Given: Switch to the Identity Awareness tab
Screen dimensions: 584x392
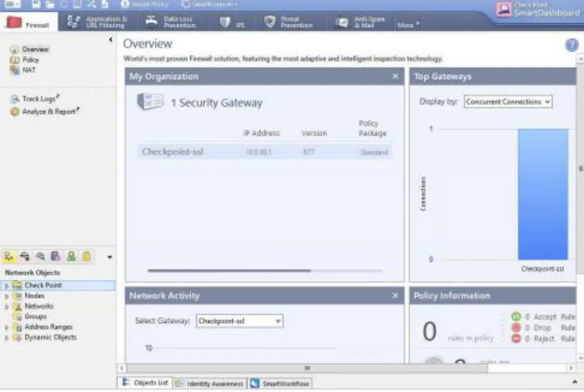Looking at the screenshot, I should point(210,383).
